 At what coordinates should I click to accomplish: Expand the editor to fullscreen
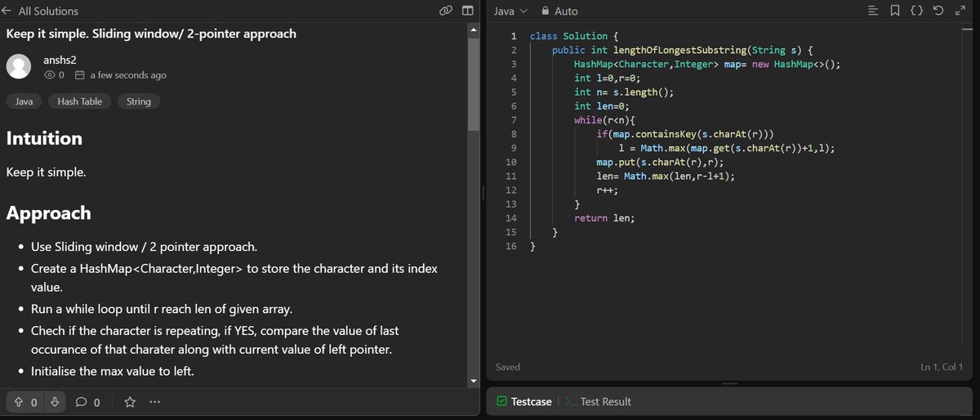click(x=960, y=11)
